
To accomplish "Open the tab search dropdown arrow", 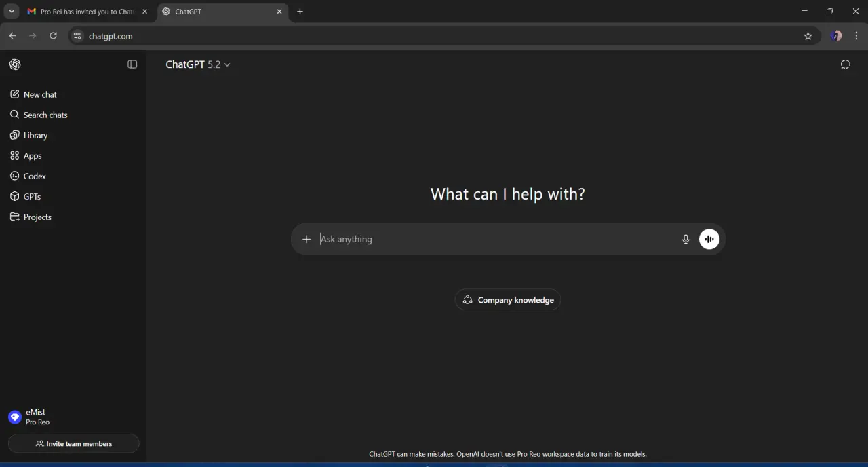I will pos(12,12).
